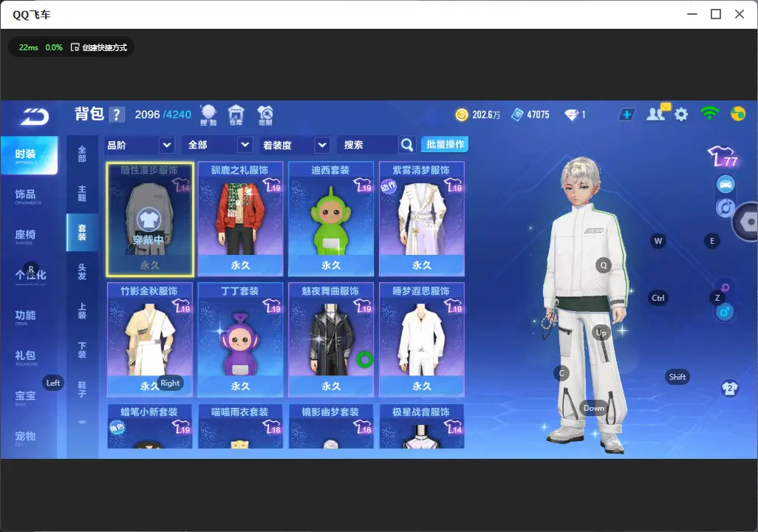Viewport: 758px width, 532px height.
Task: Click the yellow-green round icon top right
Action: [x=738, y=114]
